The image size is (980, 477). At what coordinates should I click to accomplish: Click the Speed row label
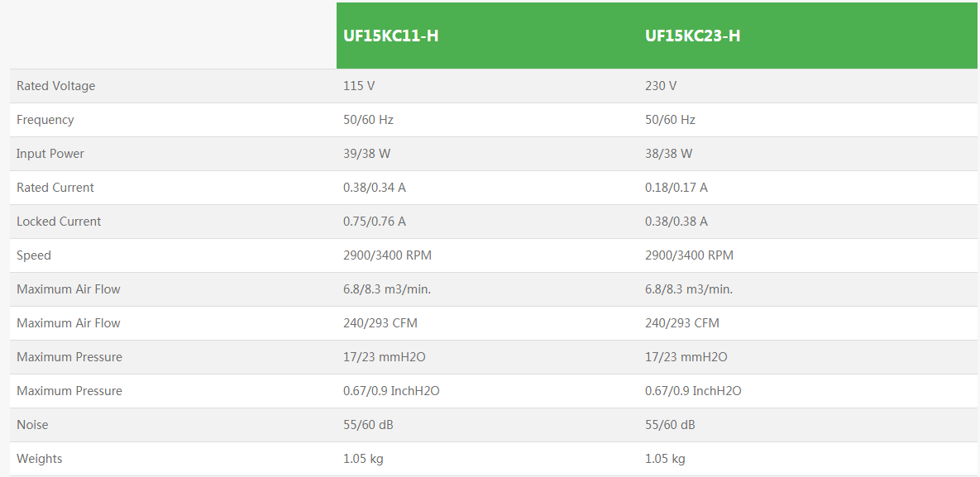[34, 255]
